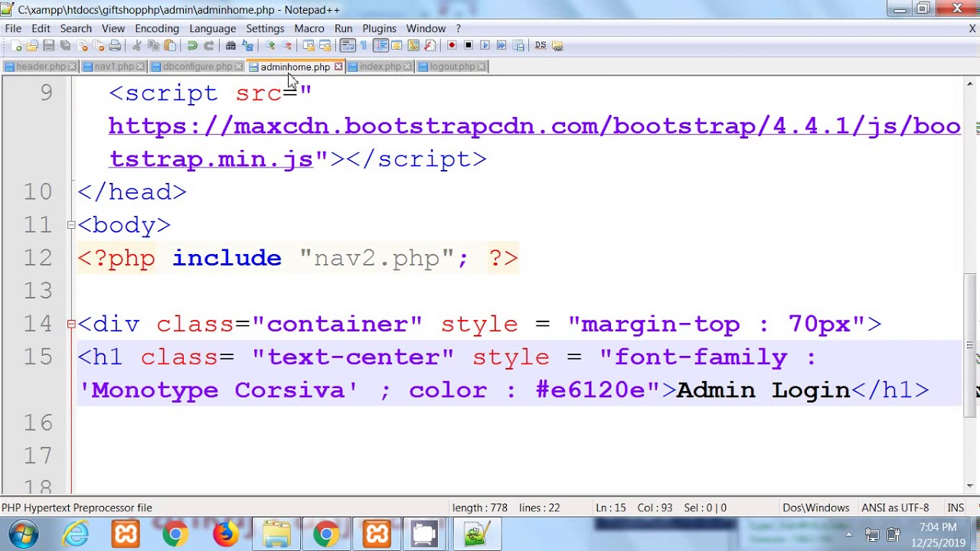The image size is (980, 551).
Task: Click the Print toolbar icon
Action: pyautogui.click(x=115, y=46)
